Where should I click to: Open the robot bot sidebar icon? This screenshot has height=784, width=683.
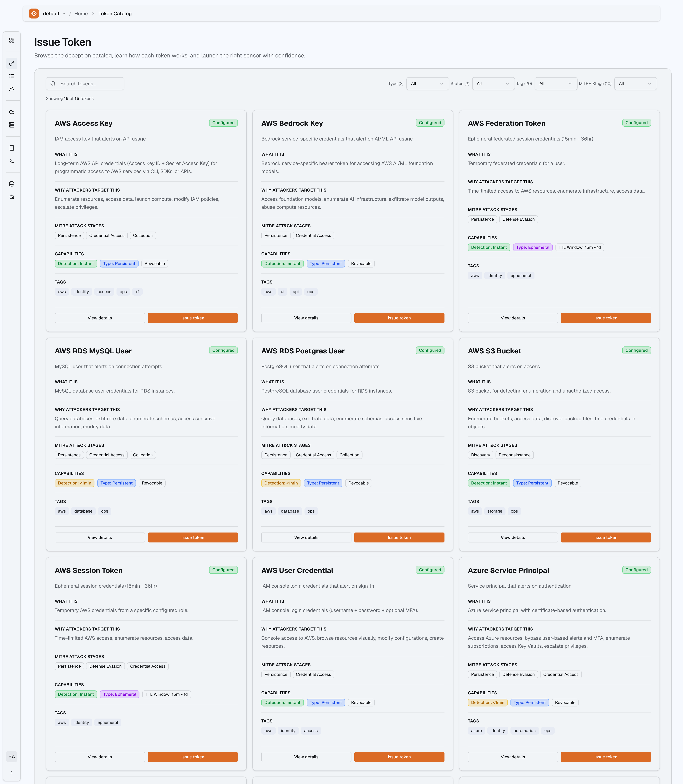[12, 197]
